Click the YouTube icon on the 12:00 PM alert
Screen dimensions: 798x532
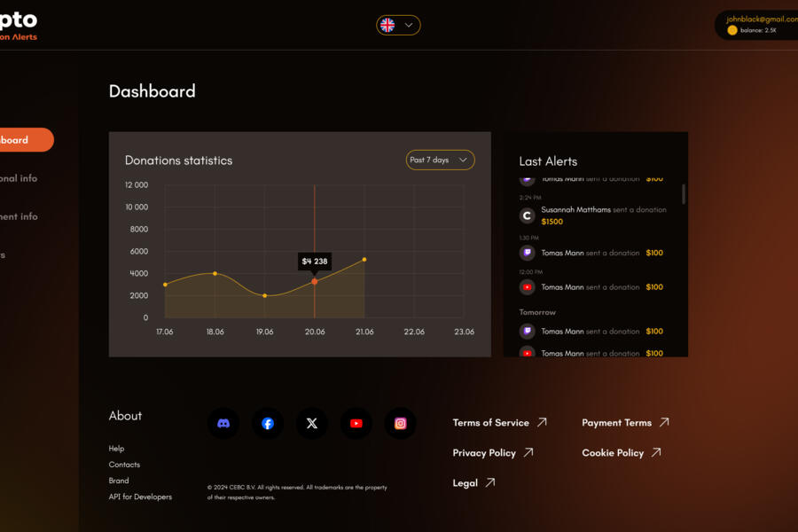coord(527,286)
